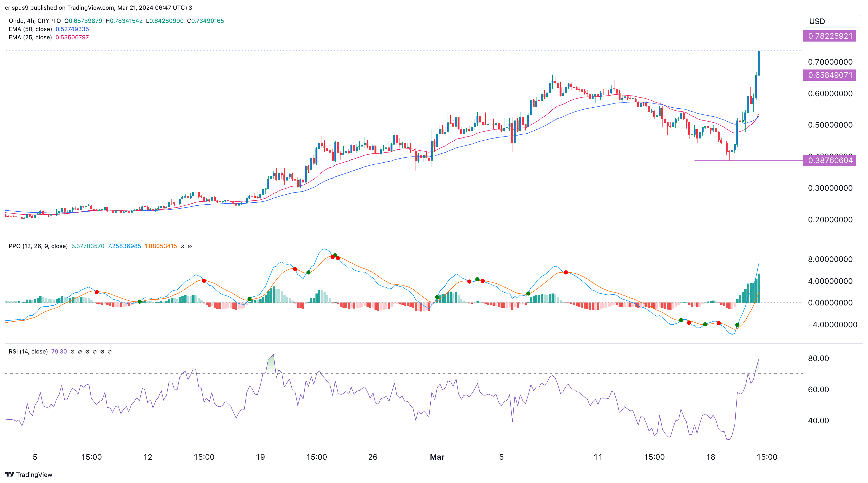868x483 pixels.
Task: Click first null symbol beside PPO values
Action: 182,246
